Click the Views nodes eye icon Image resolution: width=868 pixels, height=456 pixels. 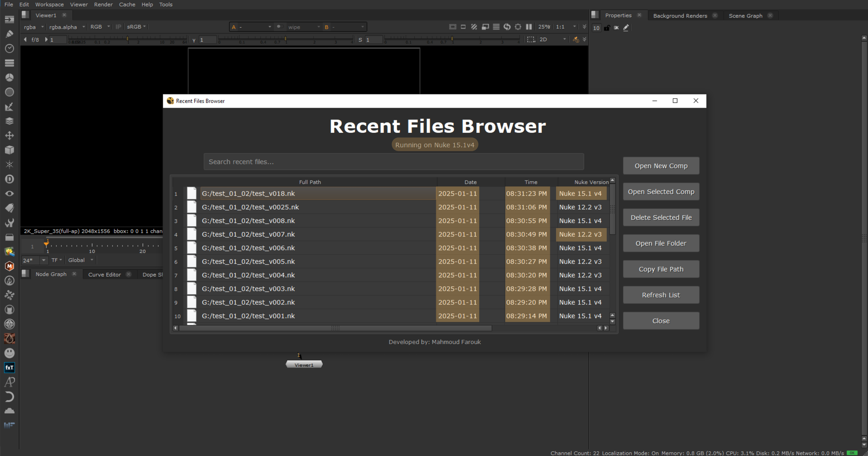click(x=9, y=193)
